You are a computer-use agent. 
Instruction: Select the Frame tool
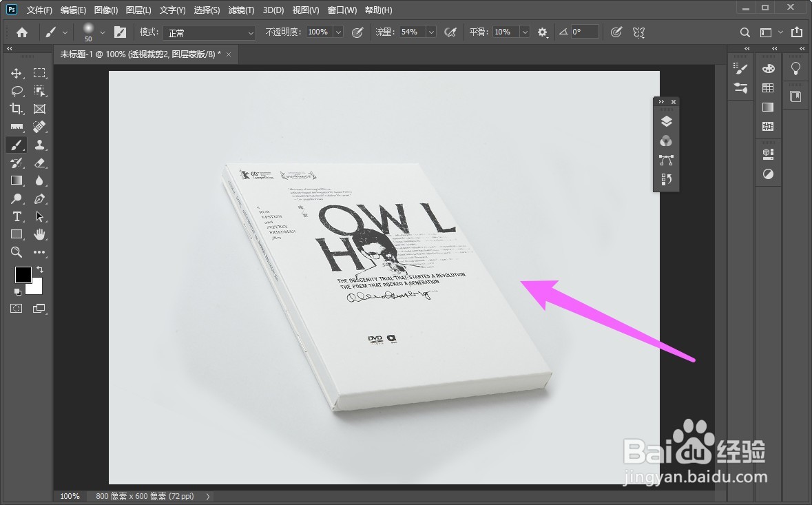click(x=39, y=109)
